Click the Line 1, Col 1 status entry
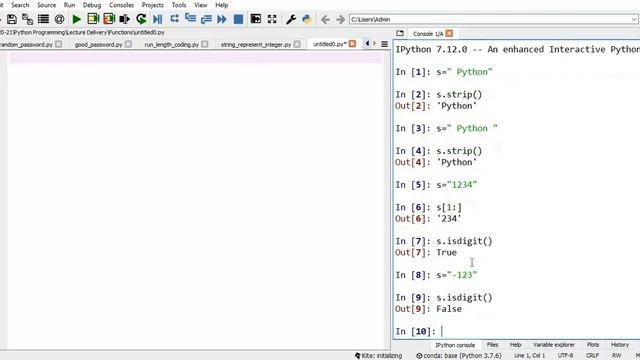640x360 pixels. (529, 356)
